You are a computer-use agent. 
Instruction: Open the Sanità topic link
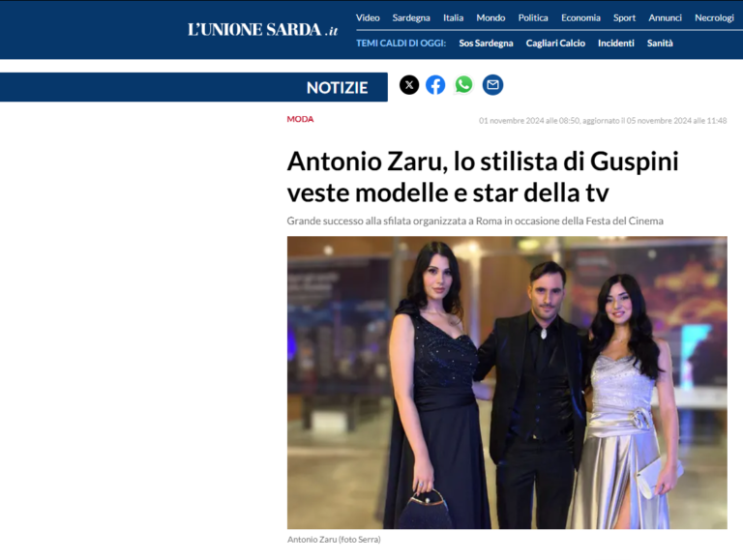(660, 44)
